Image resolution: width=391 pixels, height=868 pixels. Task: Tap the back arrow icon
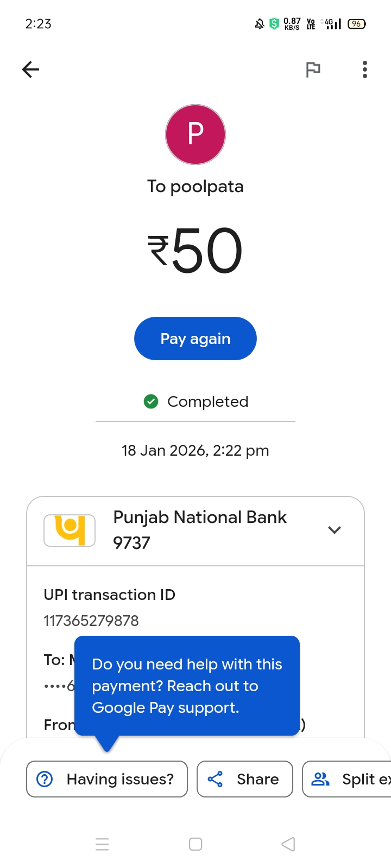pyautogui.click(x=31, y=69)
